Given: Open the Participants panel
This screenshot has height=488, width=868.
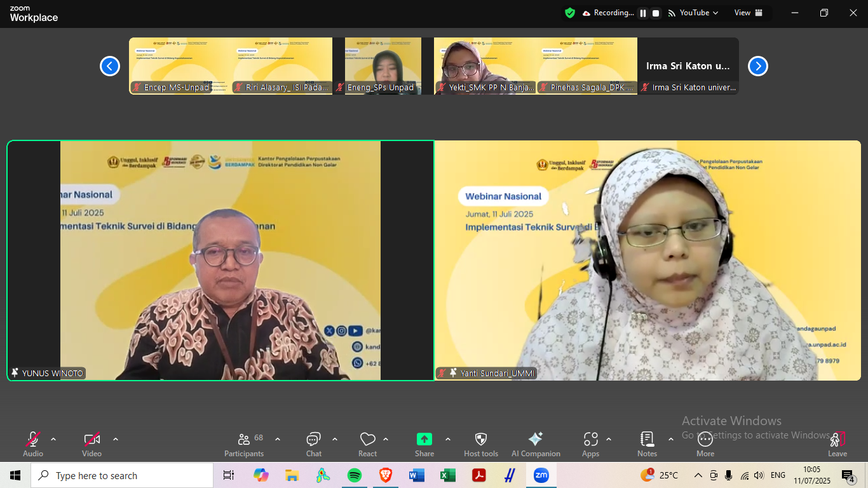Looking at the screenshot, I should tap(244, 444).
